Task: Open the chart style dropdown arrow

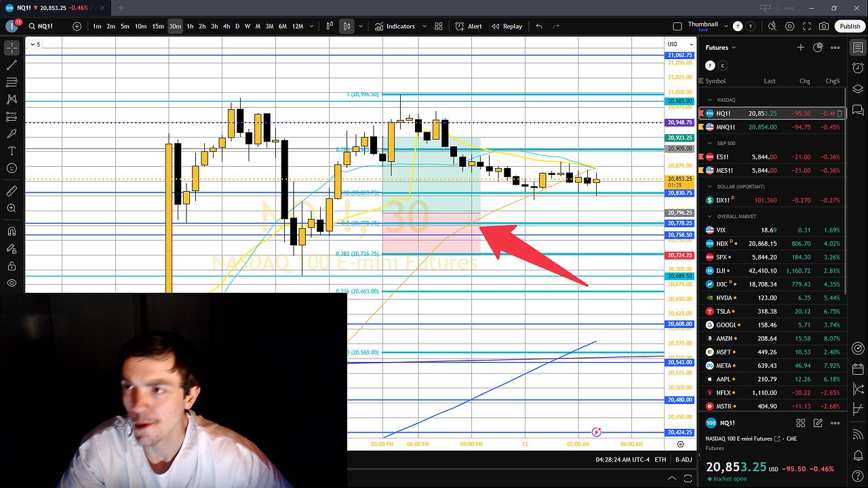Action: pos(360,26)
